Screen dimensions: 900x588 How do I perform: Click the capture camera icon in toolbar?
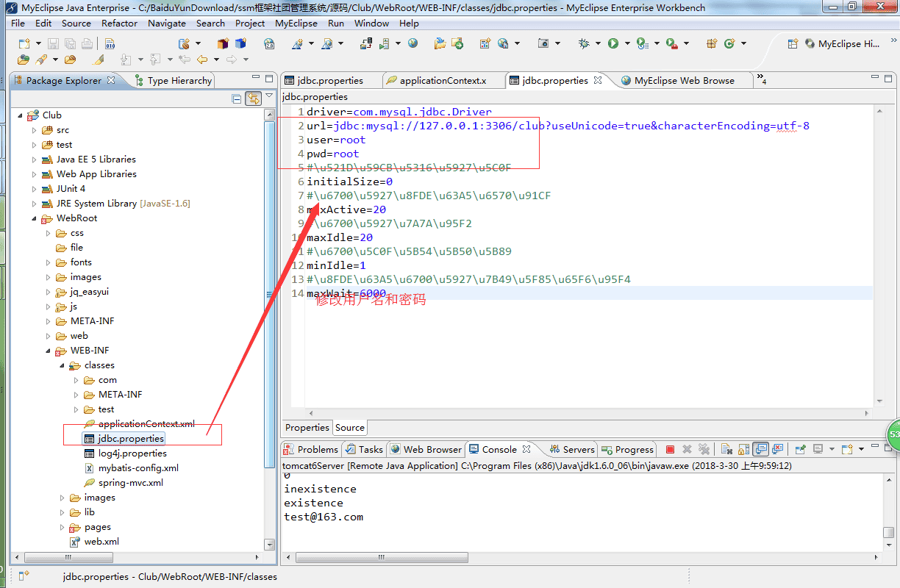[x=543, y=44]
